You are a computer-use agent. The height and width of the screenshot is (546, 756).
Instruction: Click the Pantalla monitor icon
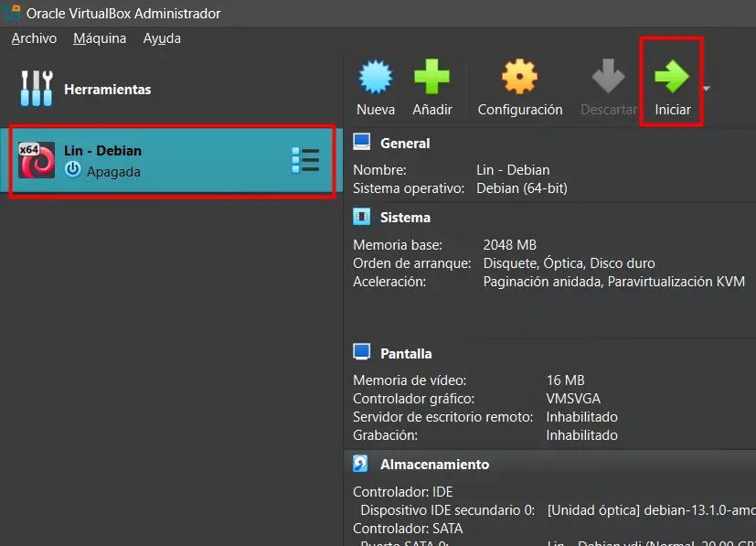[362, 353]
